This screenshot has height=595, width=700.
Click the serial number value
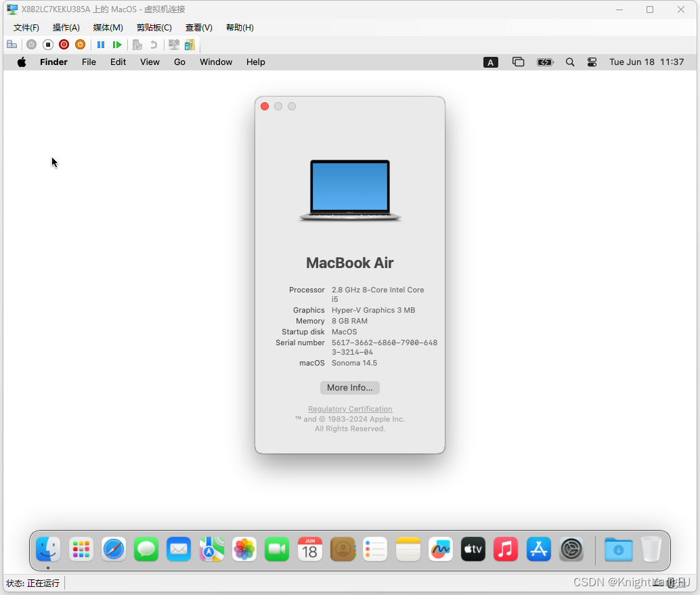(385, 347)
